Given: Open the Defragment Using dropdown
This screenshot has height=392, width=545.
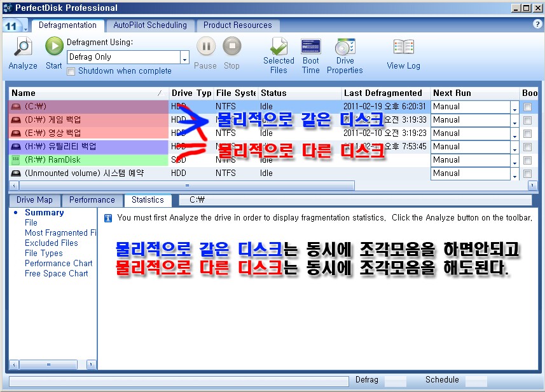Looking at the screenshot, I should click(x=184, y=58).
